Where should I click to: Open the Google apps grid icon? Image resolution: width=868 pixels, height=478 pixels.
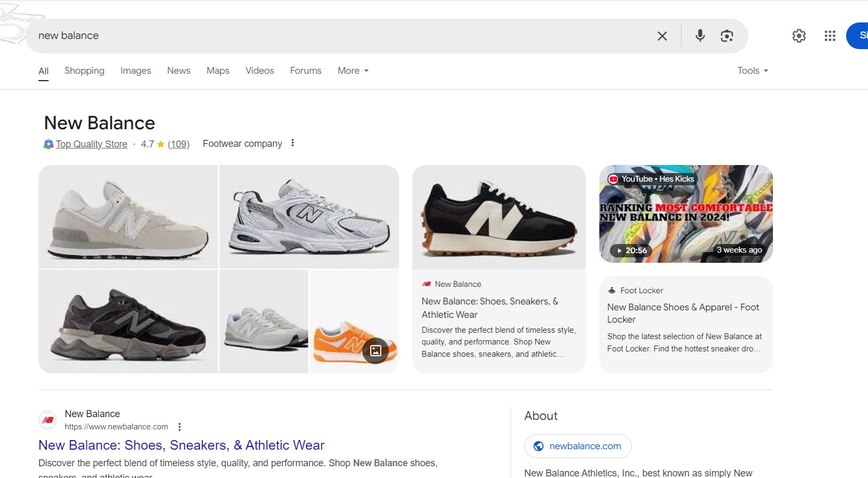click(x=830, y=36)
